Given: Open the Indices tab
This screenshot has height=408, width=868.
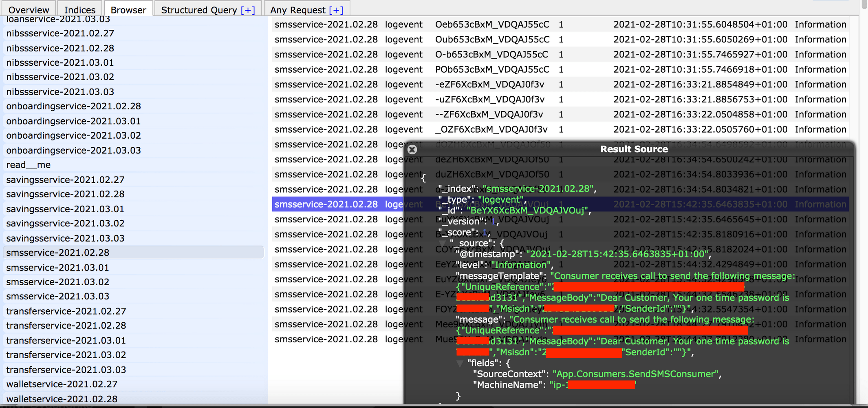Looking at the screenshot, I should click(80, 10).
